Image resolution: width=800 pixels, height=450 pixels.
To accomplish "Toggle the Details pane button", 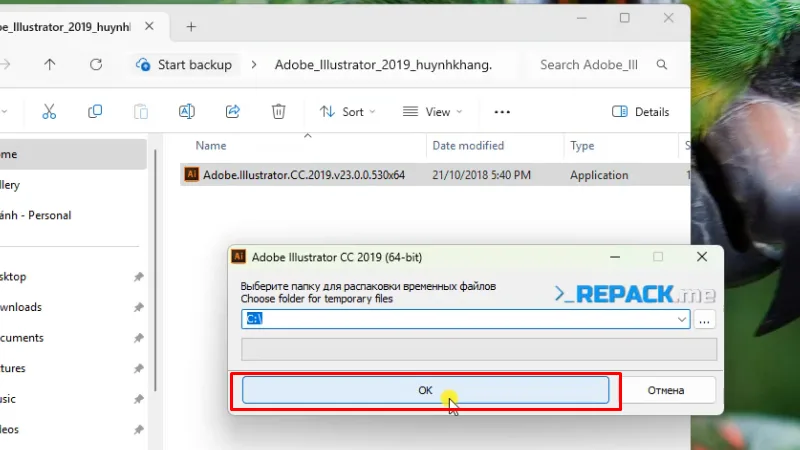I will (640, 112).
